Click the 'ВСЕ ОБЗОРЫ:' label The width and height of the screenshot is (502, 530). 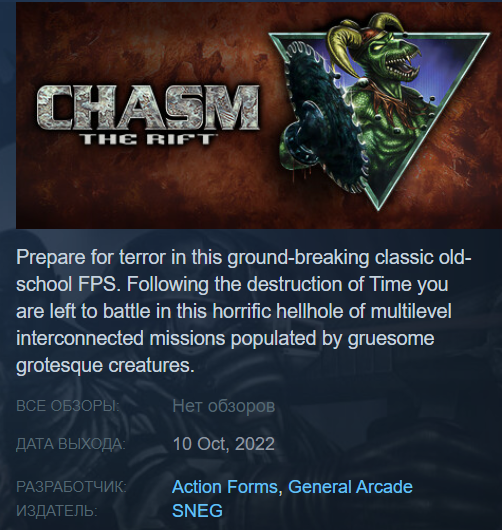point(68,406)
